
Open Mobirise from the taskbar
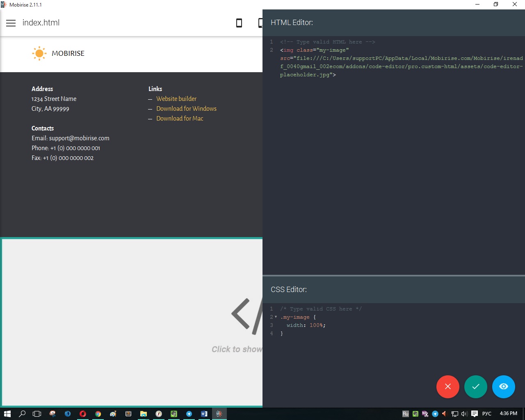pos(219,414)
